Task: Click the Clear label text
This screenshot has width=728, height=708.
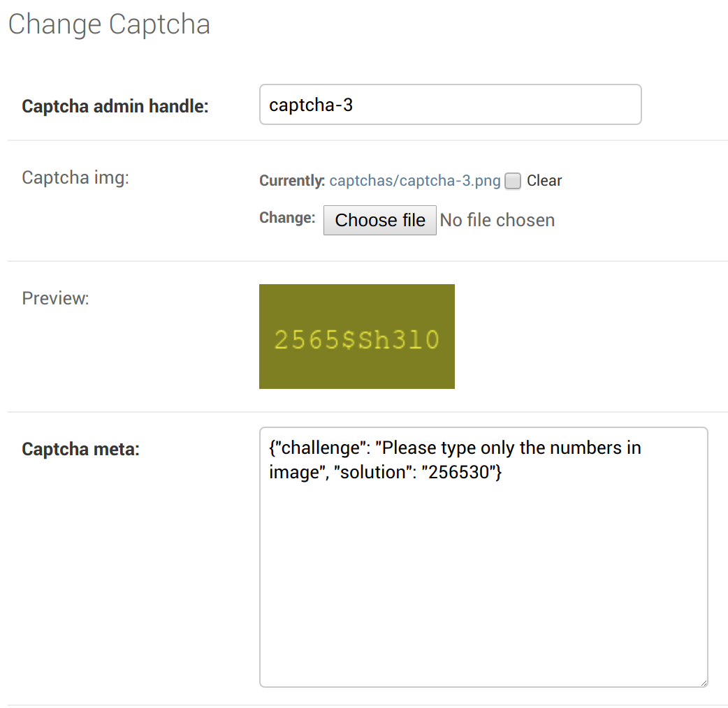Action: [544, 180]
